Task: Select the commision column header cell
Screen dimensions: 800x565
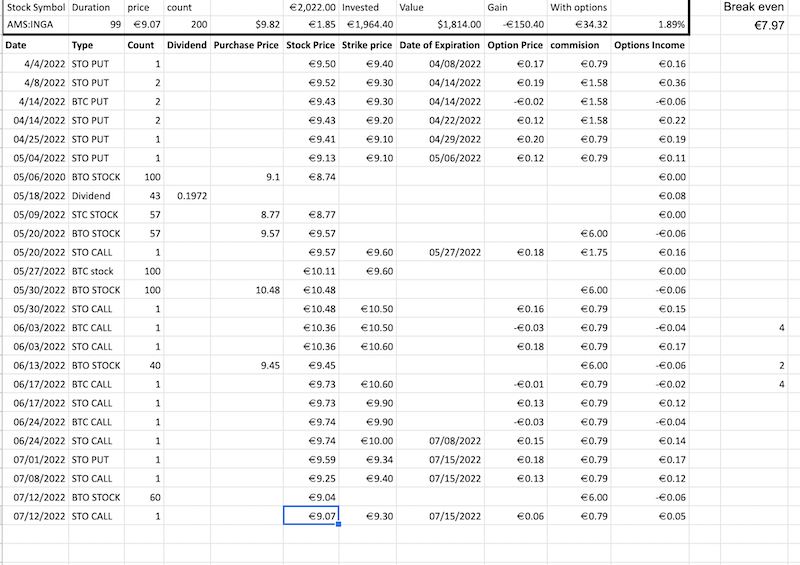Action: click(577, 46)
